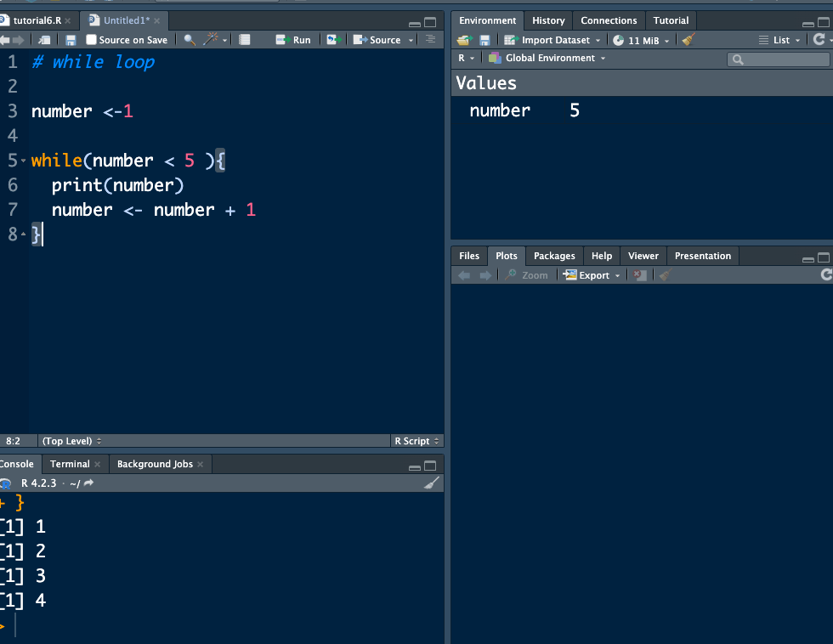Clear workspace objects with Environment broom icon
This screenshot has height=644, width=833.
(x=688, y=40)
